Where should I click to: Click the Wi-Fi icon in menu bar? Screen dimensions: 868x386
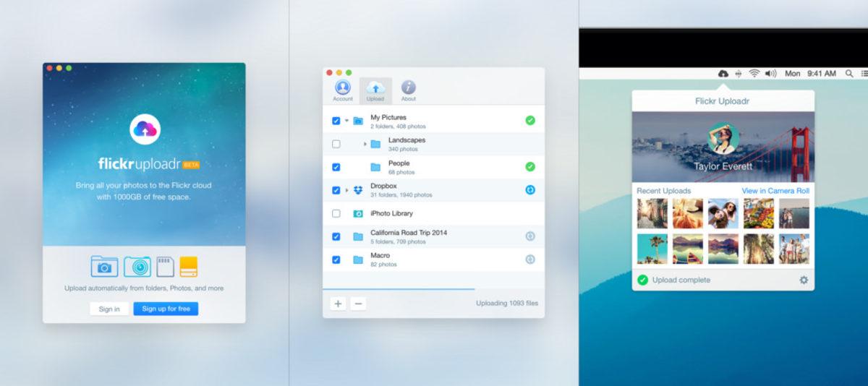754,74
